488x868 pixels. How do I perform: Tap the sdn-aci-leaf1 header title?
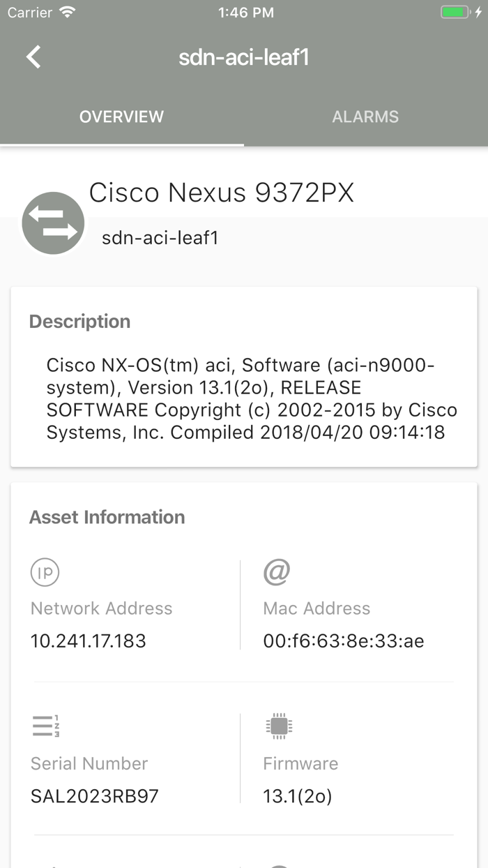pos(244,57)
